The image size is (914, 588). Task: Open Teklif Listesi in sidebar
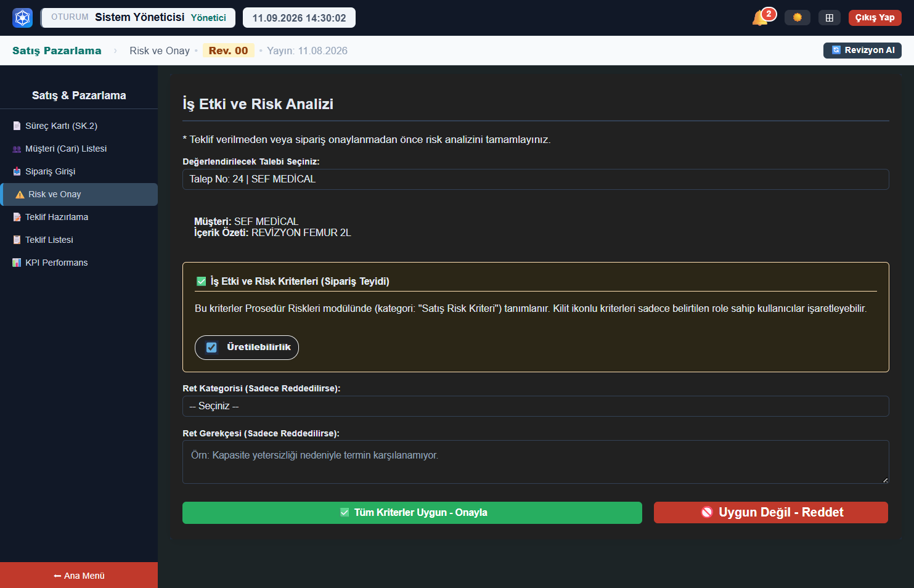79,240
